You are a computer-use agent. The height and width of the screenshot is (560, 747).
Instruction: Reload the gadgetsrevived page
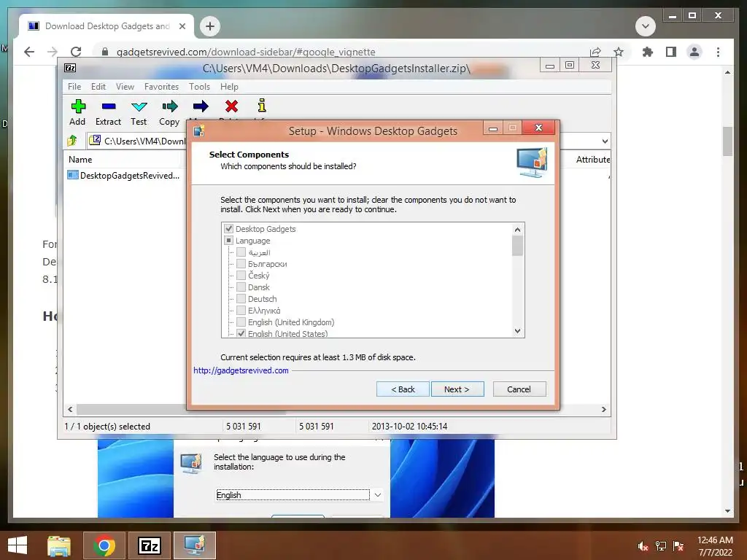[76, 52]
